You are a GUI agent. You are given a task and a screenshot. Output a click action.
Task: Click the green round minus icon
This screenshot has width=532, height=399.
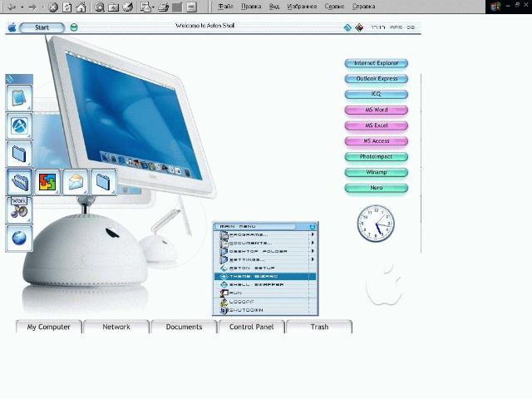(x=74, y=27)
